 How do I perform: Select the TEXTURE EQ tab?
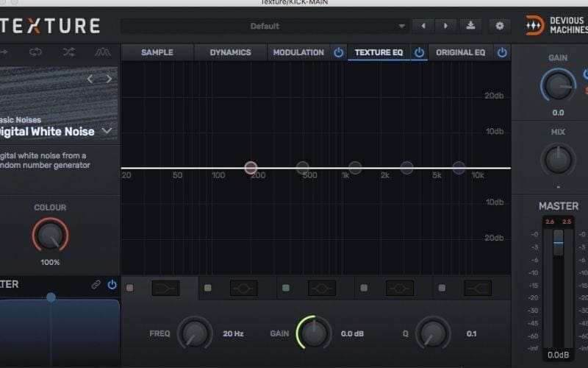[379, 52]
